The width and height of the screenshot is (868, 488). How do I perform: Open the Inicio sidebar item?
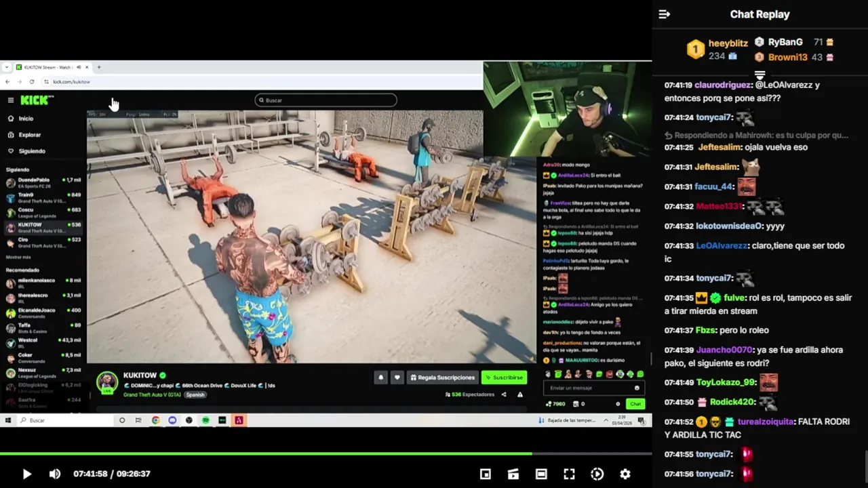20,119
